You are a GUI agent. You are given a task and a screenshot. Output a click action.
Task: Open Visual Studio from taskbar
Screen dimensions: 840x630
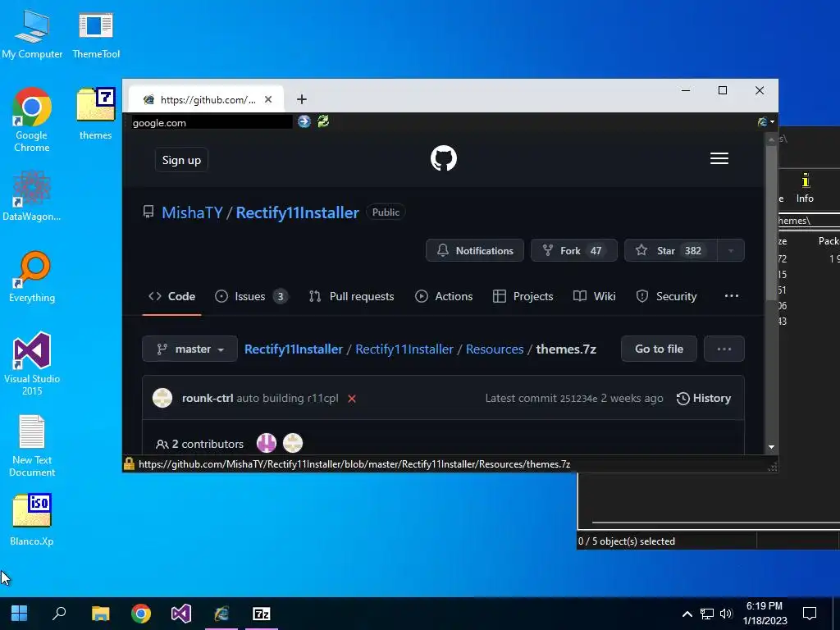[x=181, y=614]
